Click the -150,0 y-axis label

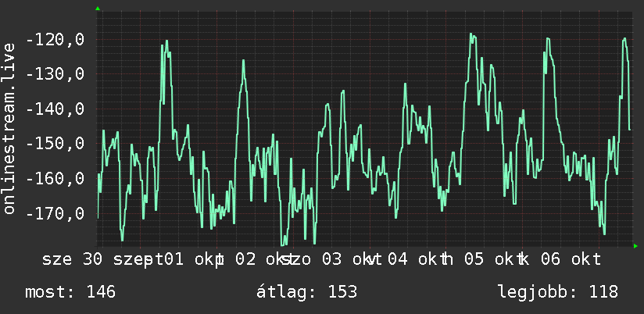coord(55,144)
